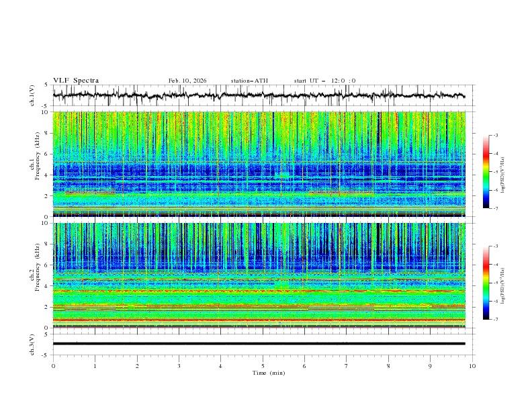Click time axis tick label 10
The width and height of the screenshot is (532, 411).
point(472,366)
